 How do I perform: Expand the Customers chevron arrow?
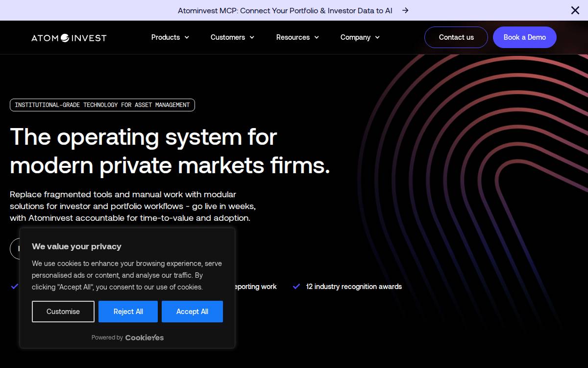252,37
